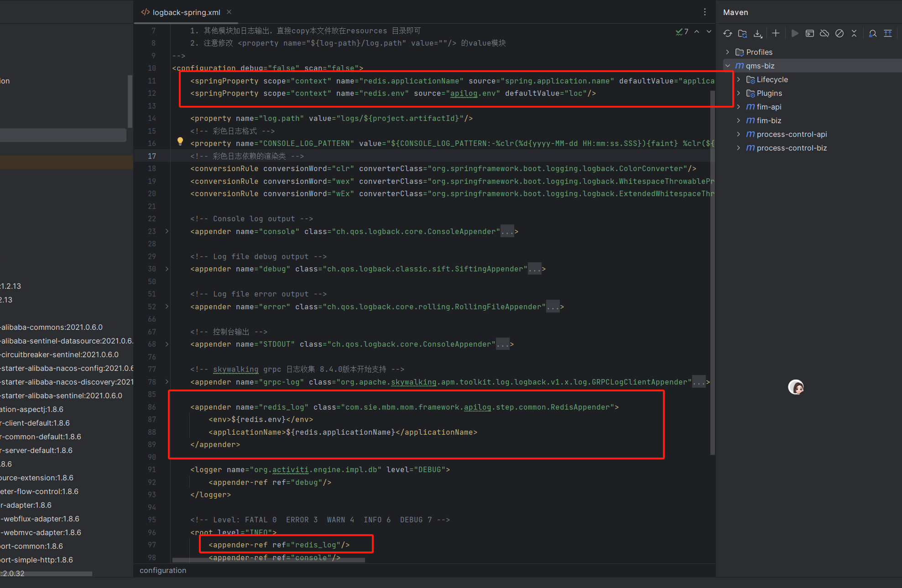Click Add Maven Project plus icon
This screenshot has width=902, height=588.
point(776,33)
